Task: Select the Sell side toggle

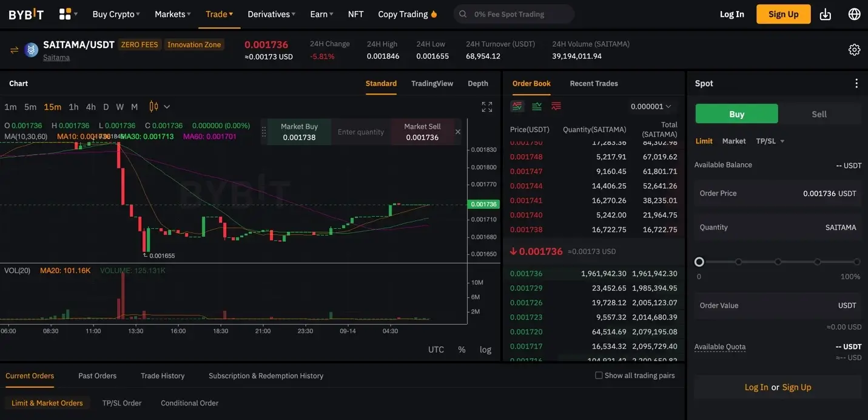Action: pos(819,114)
